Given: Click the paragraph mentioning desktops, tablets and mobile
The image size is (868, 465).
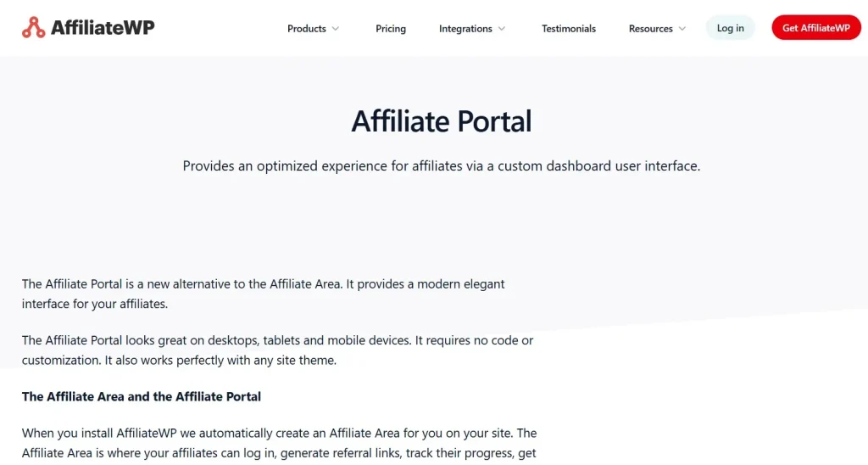Looking at the screenshot, I should pyautogui.click(x=277, y=350).
